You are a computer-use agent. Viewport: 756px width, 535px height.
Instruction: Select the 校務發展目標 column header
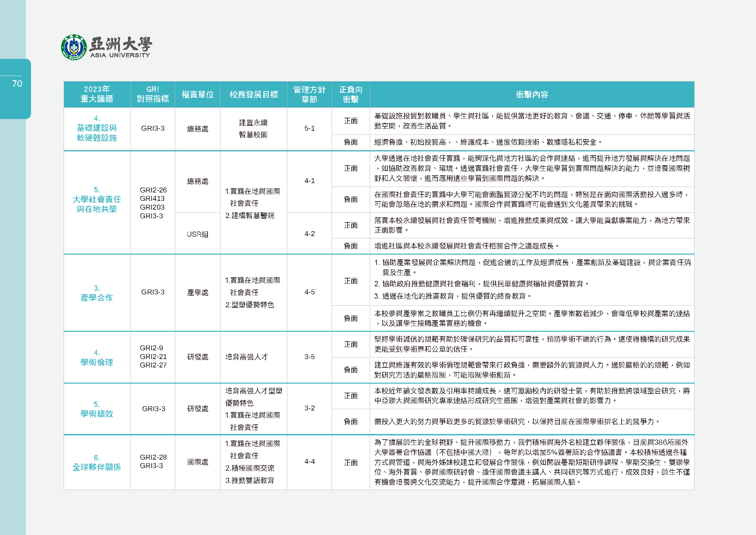coord(253,94)
